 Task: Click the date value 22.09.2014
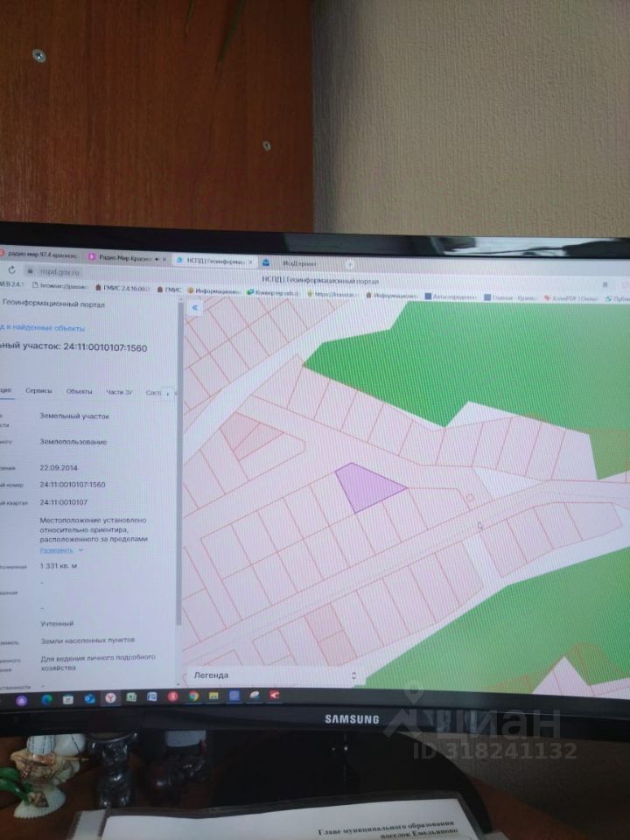coord(59,467)
